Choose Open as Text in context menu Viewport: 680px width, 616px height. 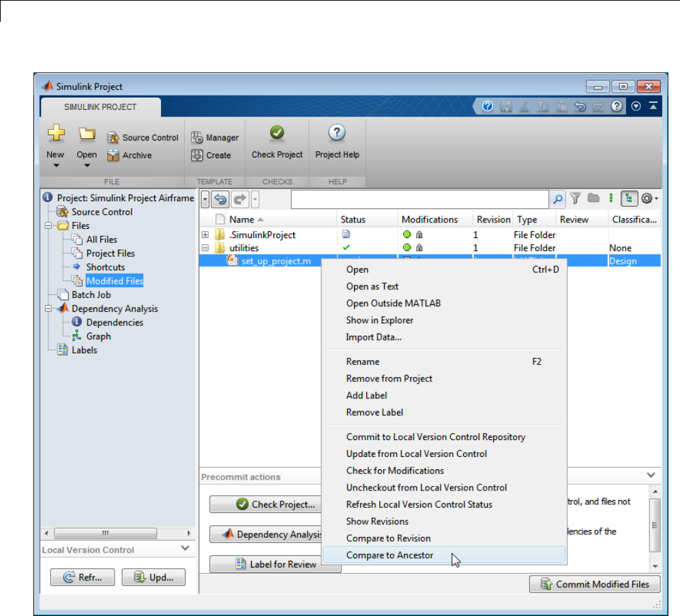pos(444,287)
